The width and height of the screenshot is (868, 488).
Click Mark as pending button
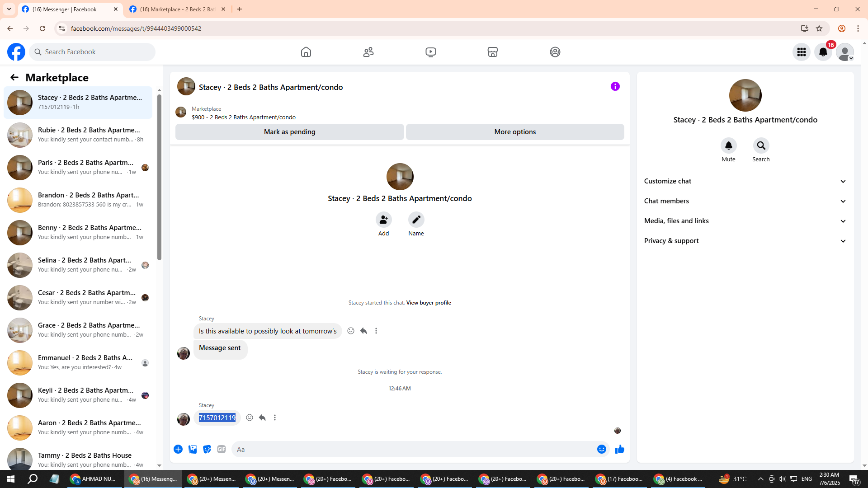coord(289,132)
